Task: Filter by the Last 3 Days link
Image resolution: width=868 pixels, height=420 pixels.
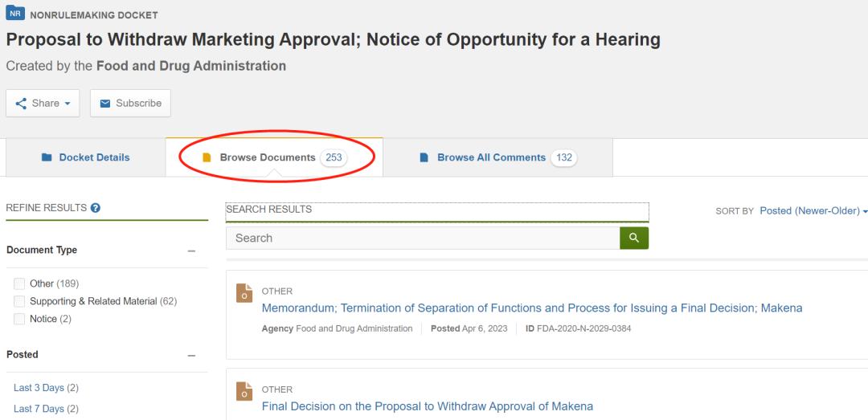Action: [39, 388]
